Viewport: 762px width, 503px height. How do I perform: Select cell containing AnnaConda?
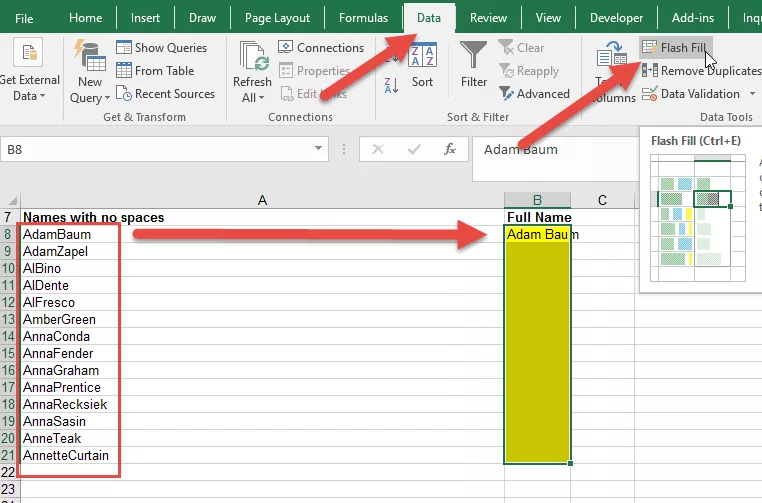tap(262, 336)
